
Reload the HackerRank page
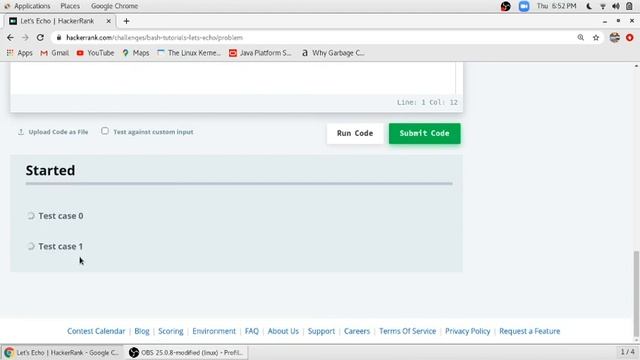(40, 38)
